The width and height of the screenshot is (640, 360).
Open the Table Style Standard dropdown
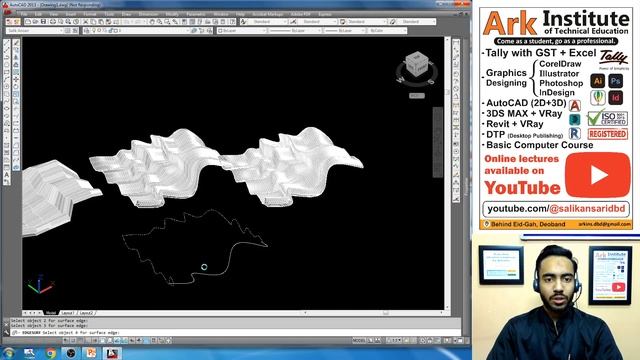click(367, 22)
